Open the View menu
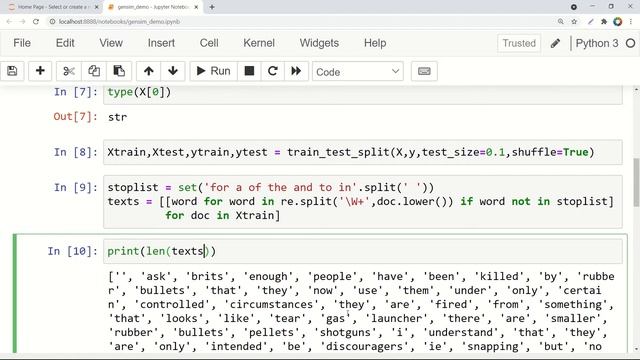The image size is (640, 360). 111,43
